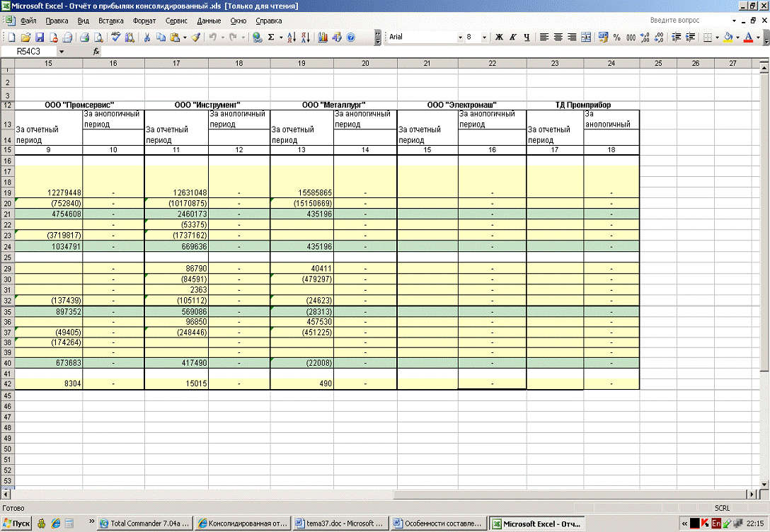Click the Merge and Center icon
Image resolution: width=770 pixels, height=532 pixels.
[586, 37]
